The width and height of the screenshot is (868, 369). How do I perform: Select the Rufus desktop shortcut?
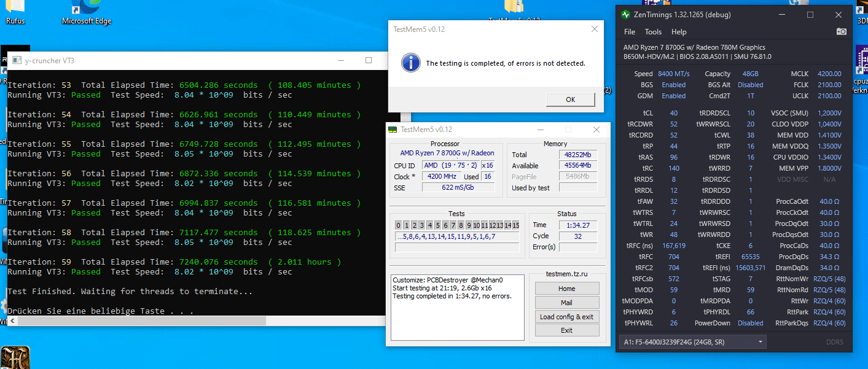[x=15, y=12]
